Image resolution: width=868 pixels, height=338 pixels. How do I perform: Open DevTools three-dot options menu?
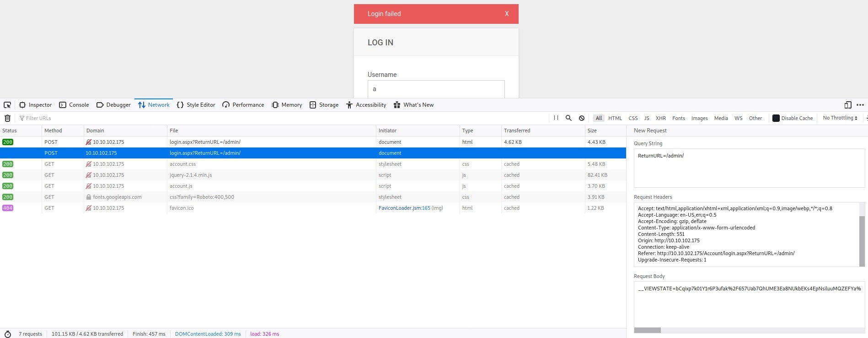tap(860, 105)
